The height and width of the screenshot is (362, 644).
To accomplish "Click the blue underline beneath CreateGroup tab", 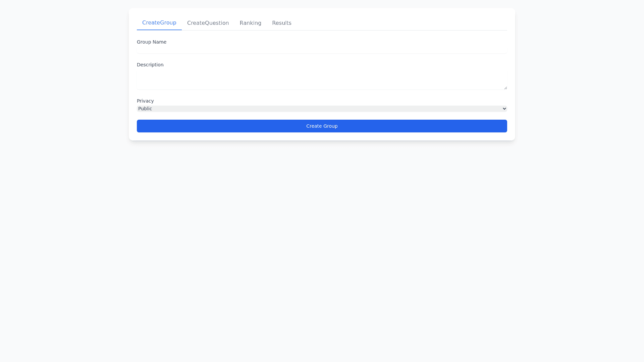I will pos(159,30).
